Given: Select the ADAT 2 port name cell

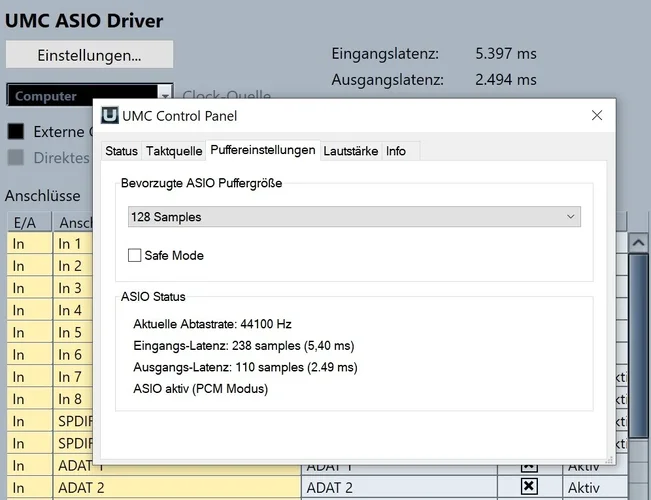Looking at the screenshot, I should click(x=177, y=488).
